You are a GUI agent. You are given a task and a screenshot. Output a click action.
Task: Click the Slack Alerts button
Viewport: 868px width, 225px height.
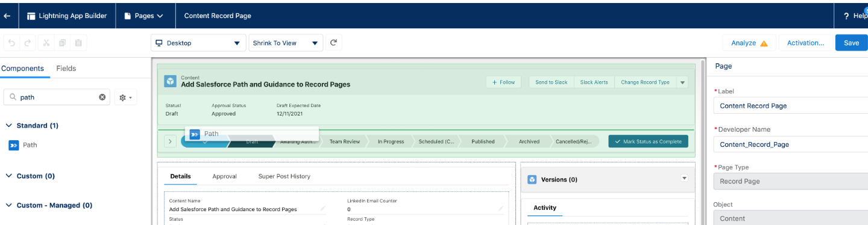pyautogui.click(x=594, y=82)
